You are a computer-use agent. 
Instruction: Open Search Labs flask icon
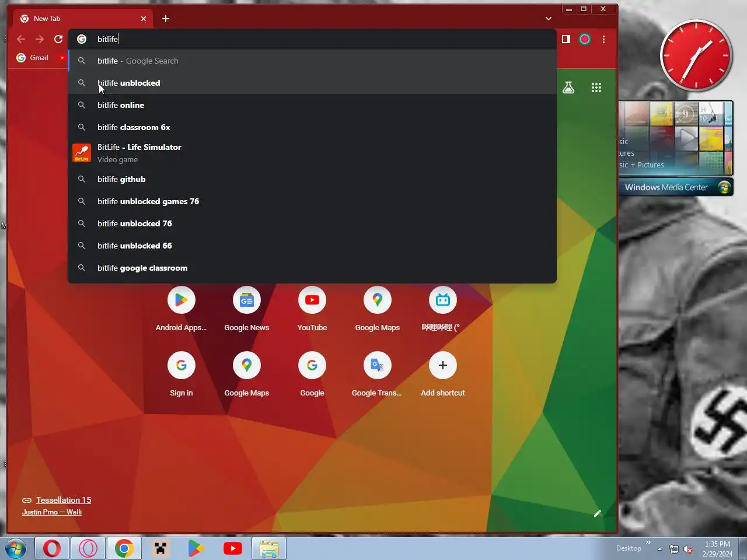(x=568, y=87)
